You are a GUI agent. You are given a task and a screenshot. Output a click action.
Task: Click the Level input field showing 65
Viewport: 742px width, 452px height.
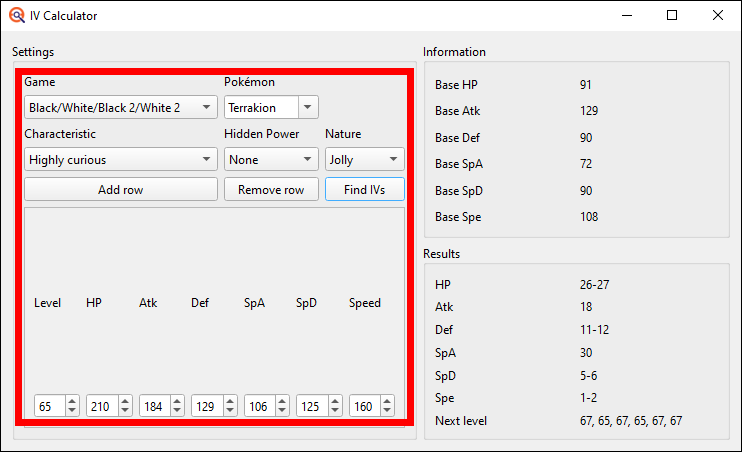pos(49,407)
